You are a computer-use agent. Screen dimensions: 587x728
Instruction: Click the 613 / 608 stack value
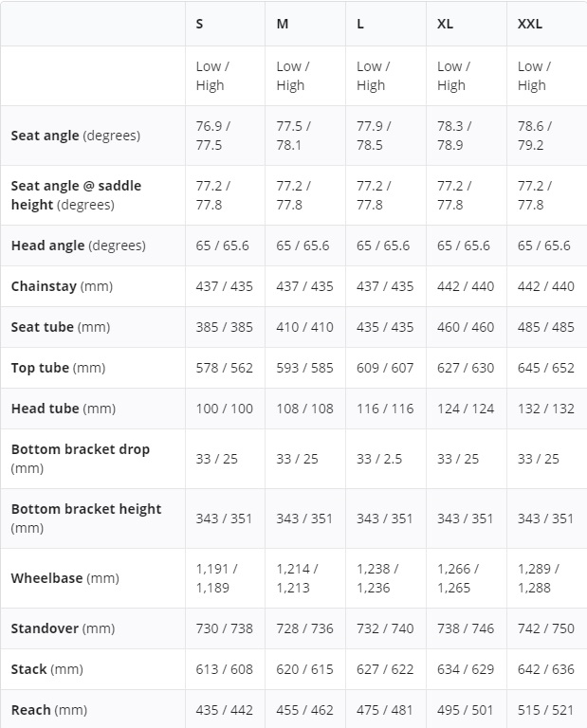224,669
